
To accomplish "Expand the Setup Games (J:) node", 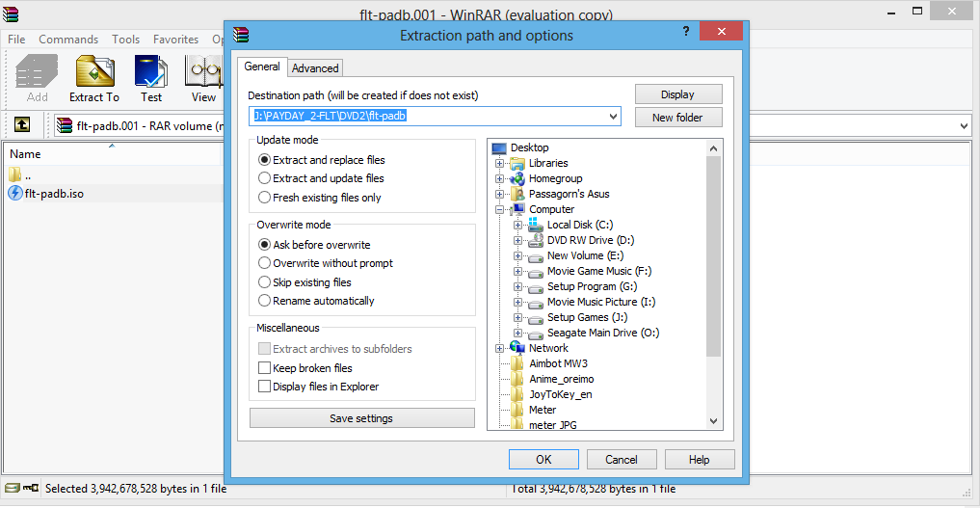I will pyautogui.click(x=517, y=317).
